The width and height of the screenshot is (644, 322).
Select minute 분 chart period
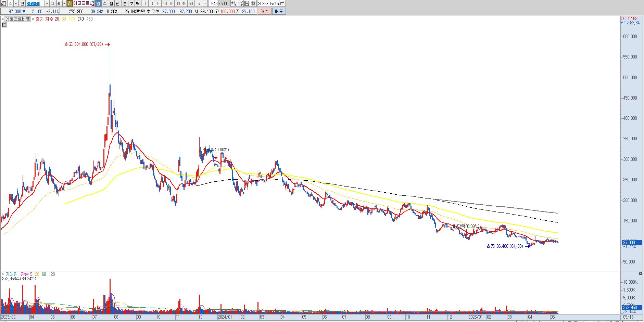pos(125,3)
